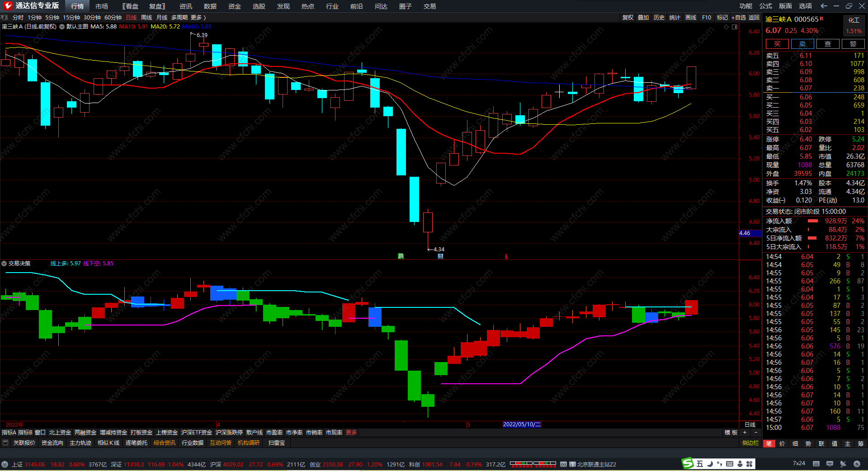The height and width of the screenshot is (471, 868).
Task: Click the status bar message monitor icon
Action: tap(830, 464)
